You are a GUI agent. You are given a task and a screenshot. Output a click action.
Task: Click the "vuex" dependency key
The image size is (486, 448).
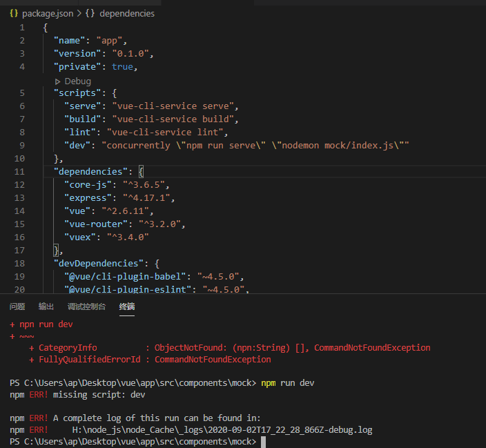[80, 237]
